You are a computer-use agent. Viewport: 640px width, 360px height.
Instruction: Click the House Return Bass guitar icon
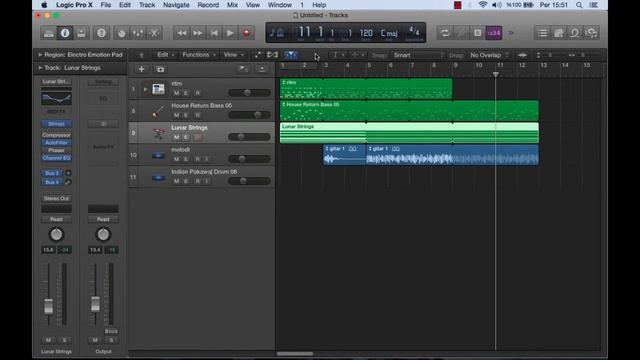(x=158, y=111)
